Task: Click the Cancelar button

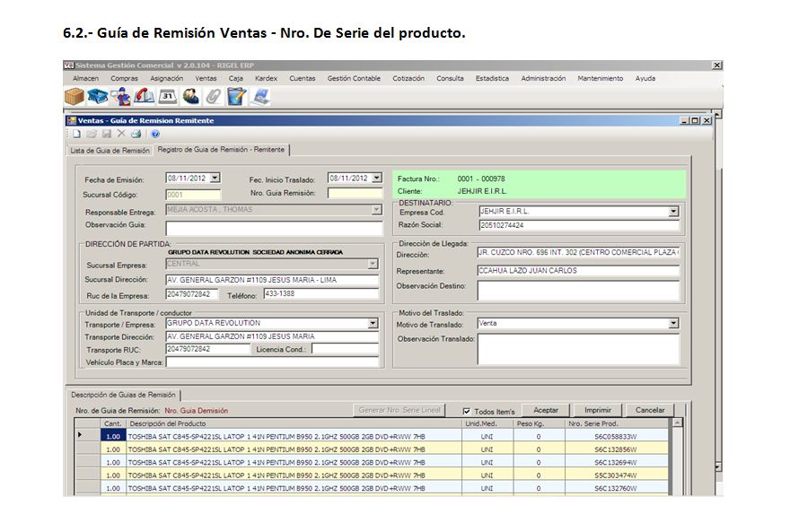Action: click(650, 410)
